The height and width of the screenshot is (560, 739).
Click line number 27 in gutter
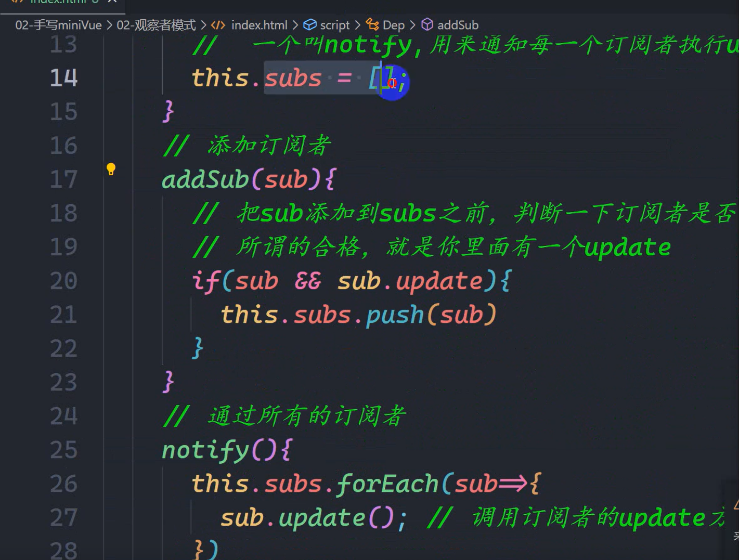click(x=63, y=517)
